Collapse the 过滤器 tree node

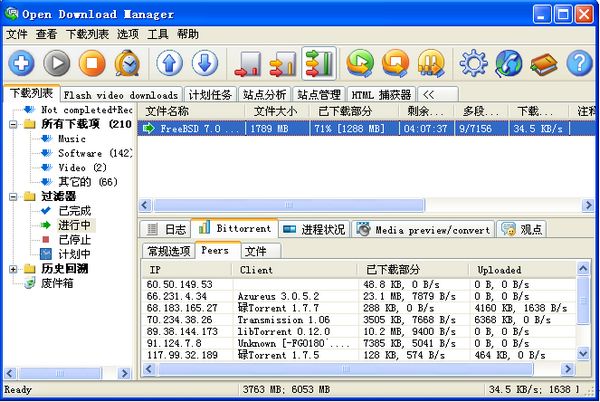[13, 197]
